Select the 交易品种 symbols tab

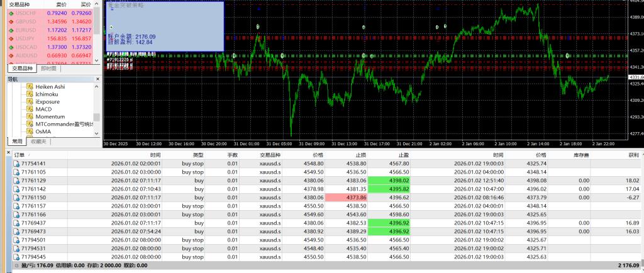click(21, 69)
